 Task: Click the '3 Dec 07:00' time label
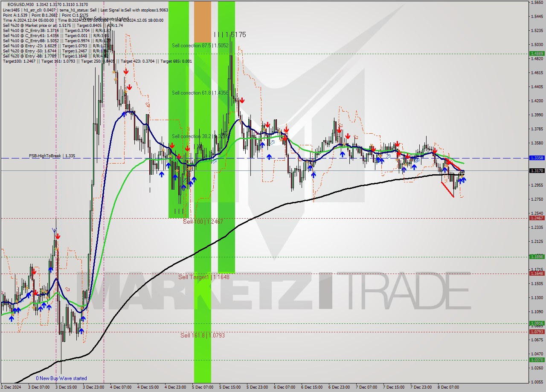pyautogui.click(x=38, y=387)
